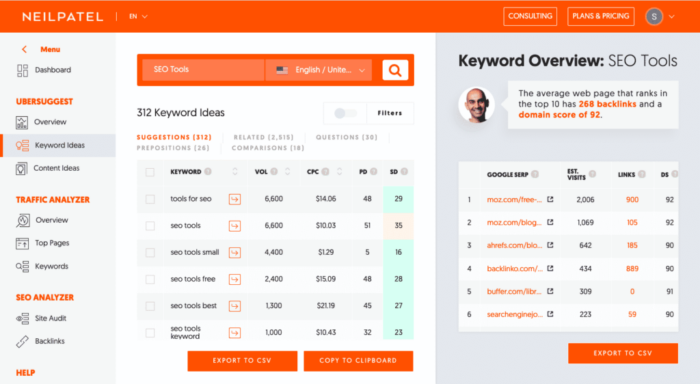This screenshot has height=384, width=700.
Task: Open the moz.com/free- SERP link
Action: (x=514, y=200)
